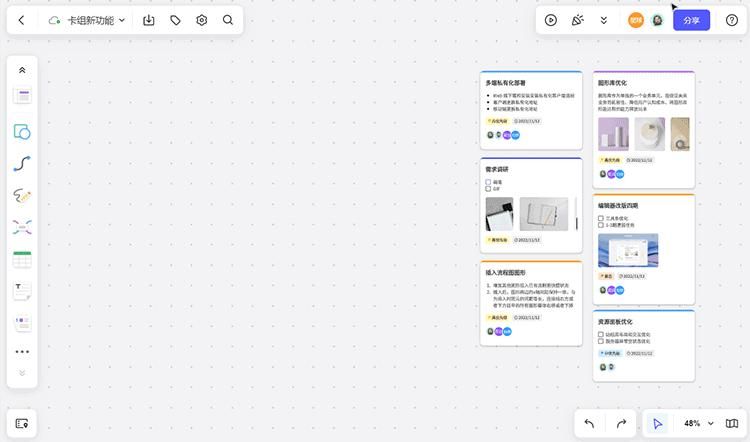Collapse left toolbar with double chevron up
Image resolution: width=750 pixels, height=442 pixels.
click(22, 70)
